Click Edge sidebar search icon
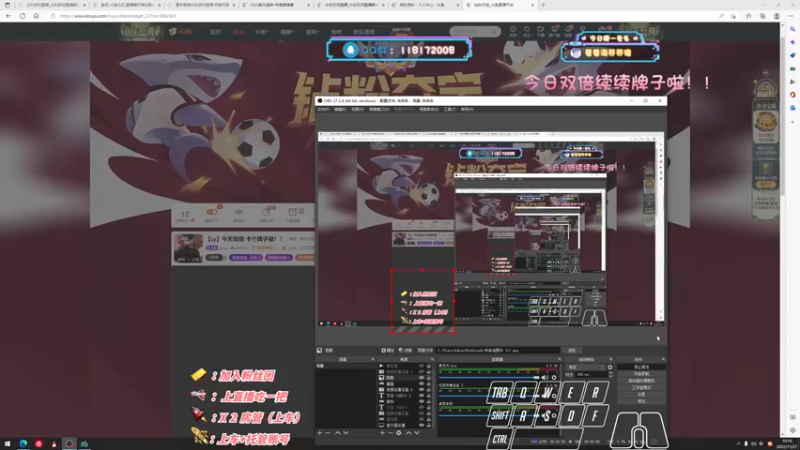 point(792,29)
